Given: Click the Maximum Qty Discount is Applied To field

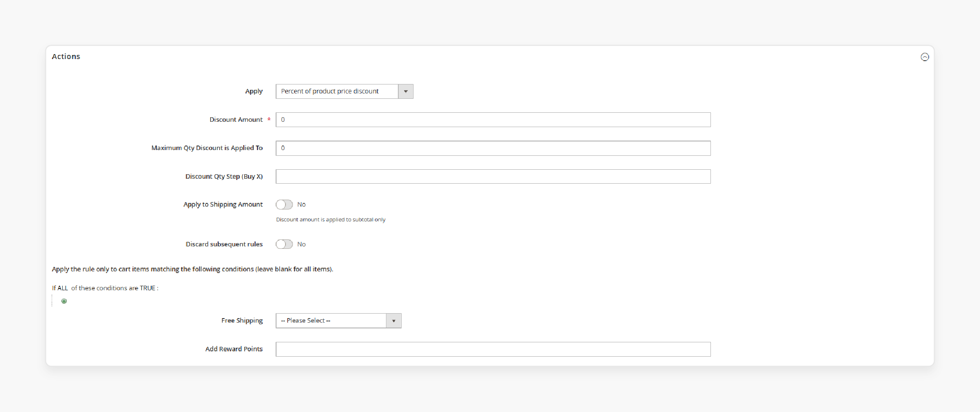Looking at the screenshot, I should (x=492, y=148).
